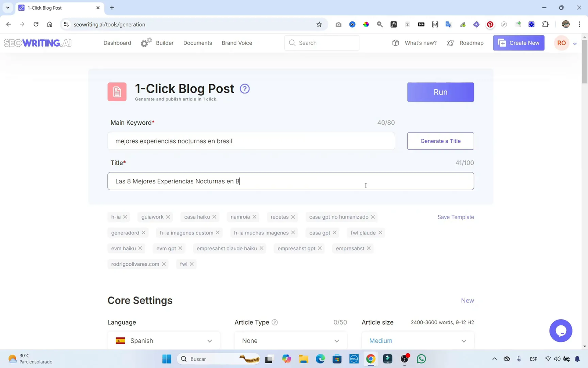Open the live chat bubble
This screenshot has width=588, height=368.
click(561, 330)
